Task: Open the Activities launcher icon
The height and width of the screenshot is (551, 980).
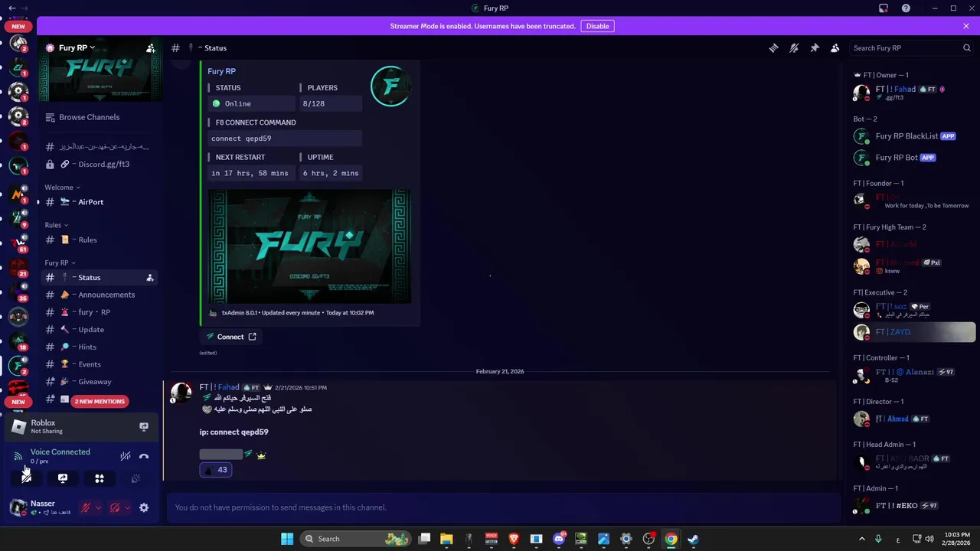Action: (100, 478)
